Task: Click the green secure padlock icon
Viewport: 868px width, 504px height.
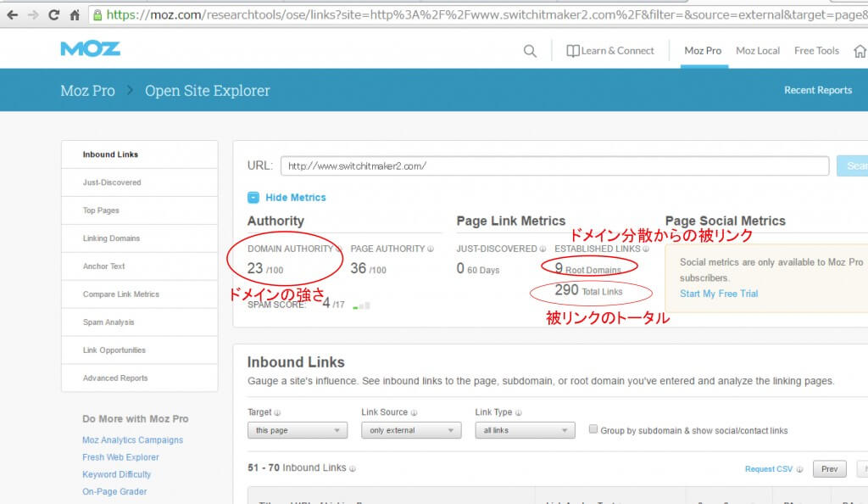Action: (x=97, y=15)
